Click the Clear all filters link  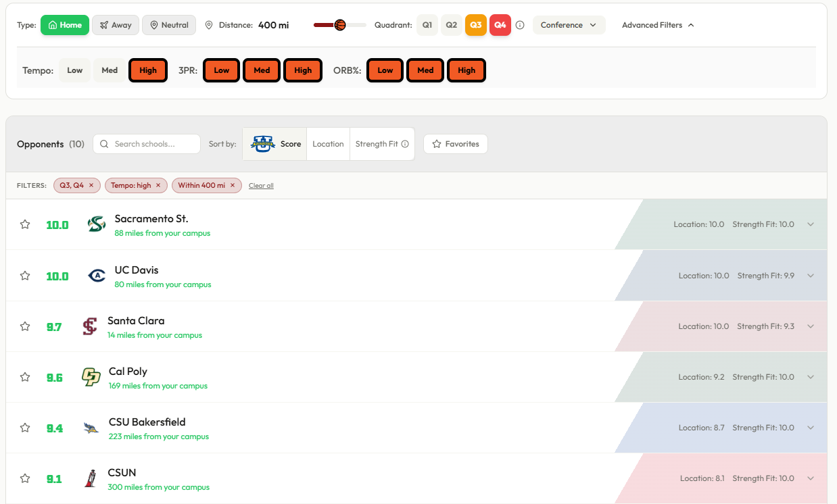[x=261, y=185]
